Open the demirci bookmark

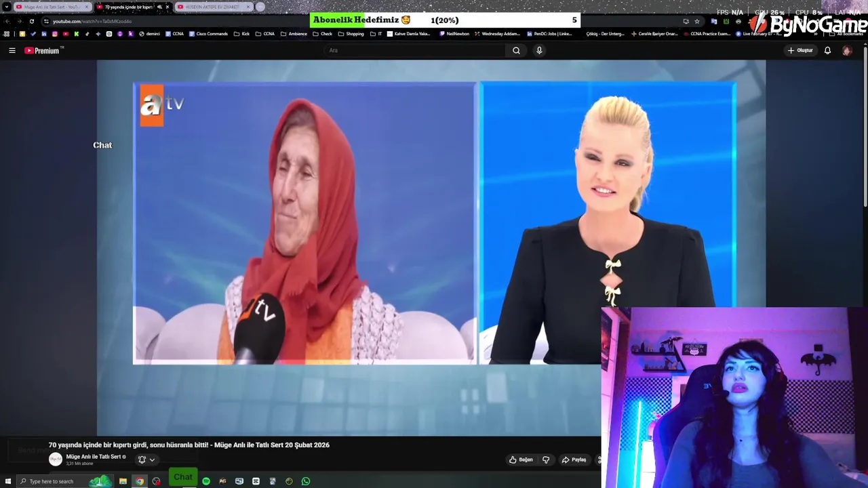(149, 34)
